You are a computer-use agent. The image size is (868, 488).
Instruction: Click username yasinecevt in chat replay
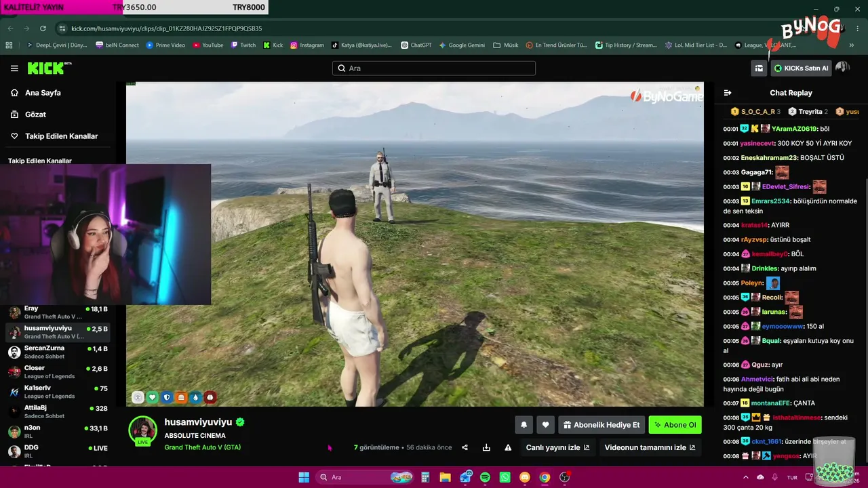(757, 144)
